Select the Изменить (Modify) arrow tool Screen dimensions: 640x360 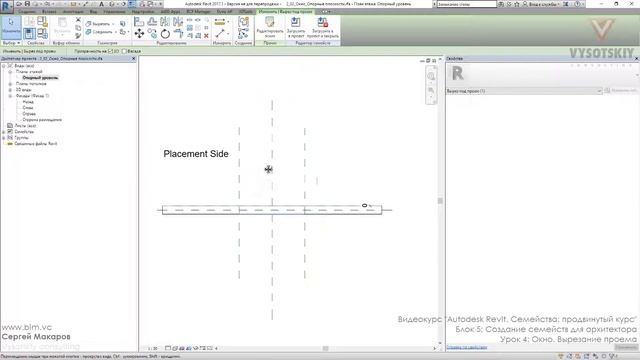[x=11, y=27]
